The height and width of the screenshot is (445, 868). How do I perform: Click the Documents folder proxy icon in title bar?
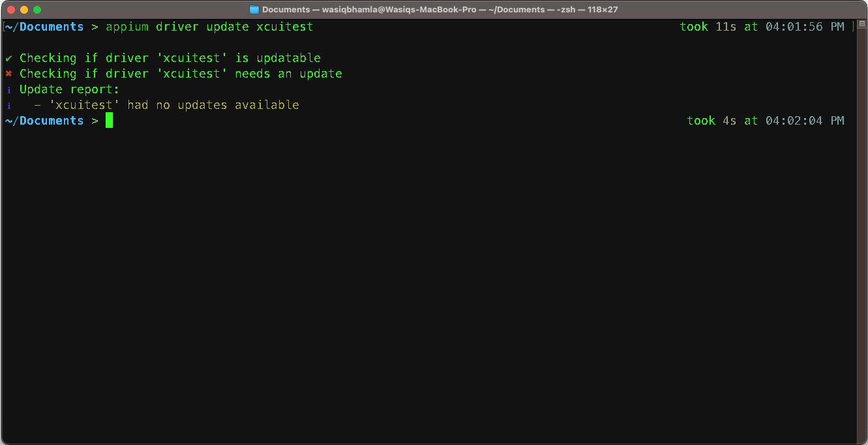click(x=254, y=9)
